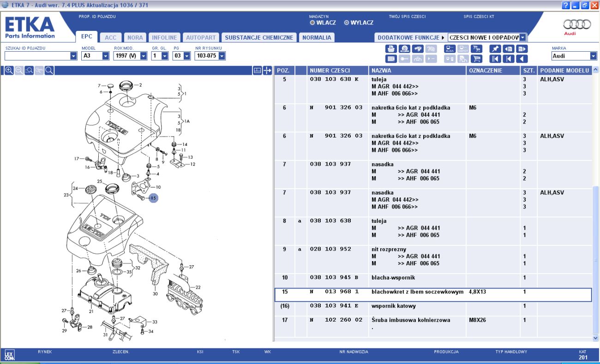Go to previous illustration page icon
The image size is (600, 364).
(x=509, y=49)
